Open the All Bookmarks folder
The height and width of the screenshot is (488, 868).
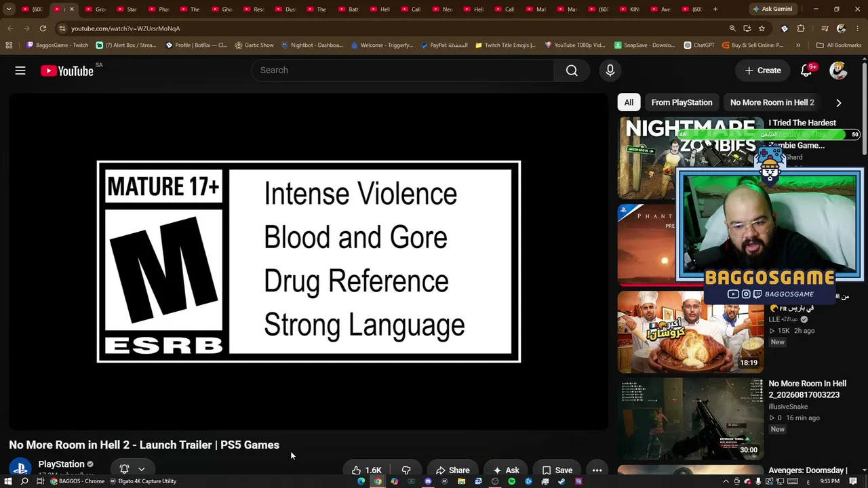pyautogui.click(x=839, y=45)
